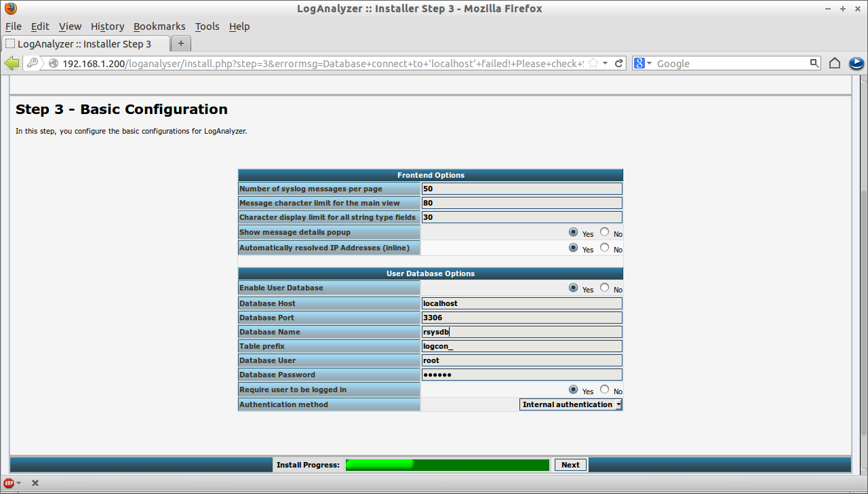
Task: Close the add-on bar with the X
Action: pos(35,483)
